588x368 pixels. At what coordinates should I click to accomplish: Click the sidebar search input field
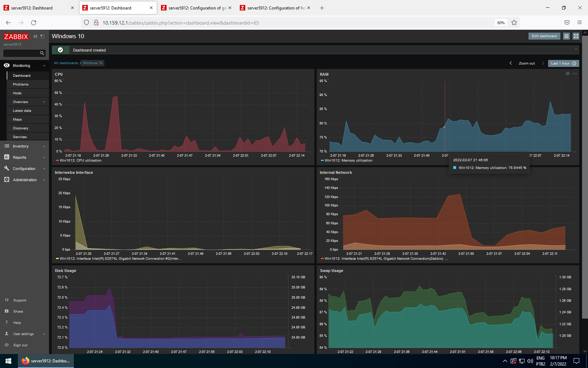(21, 53)
